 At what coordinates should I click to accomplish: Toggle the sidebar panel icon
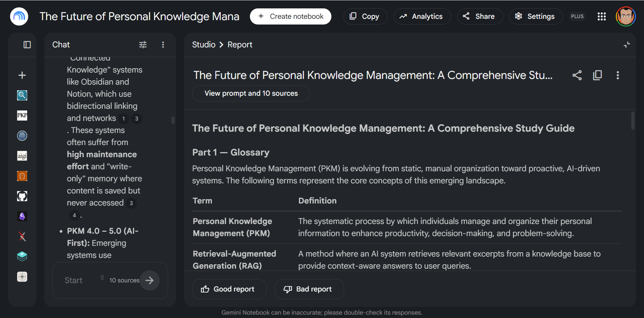click(27, 45)
